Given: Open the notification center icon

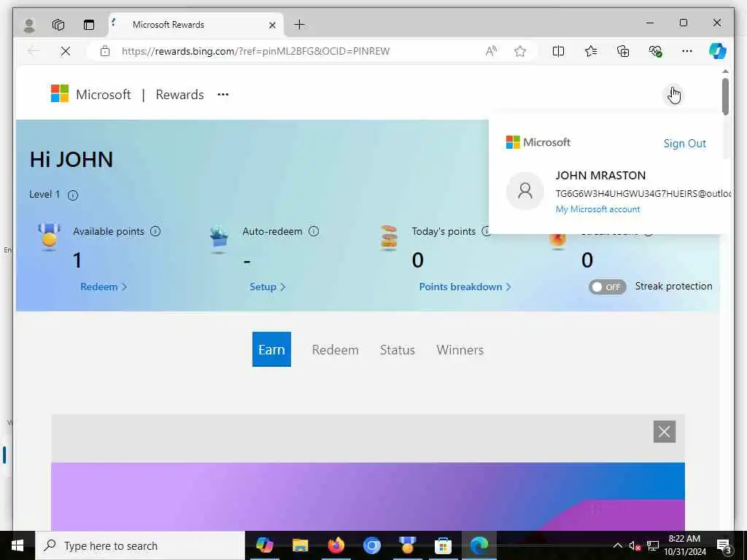Looking at the screenshot, I should pyautogui.click(x=724, y=546).
